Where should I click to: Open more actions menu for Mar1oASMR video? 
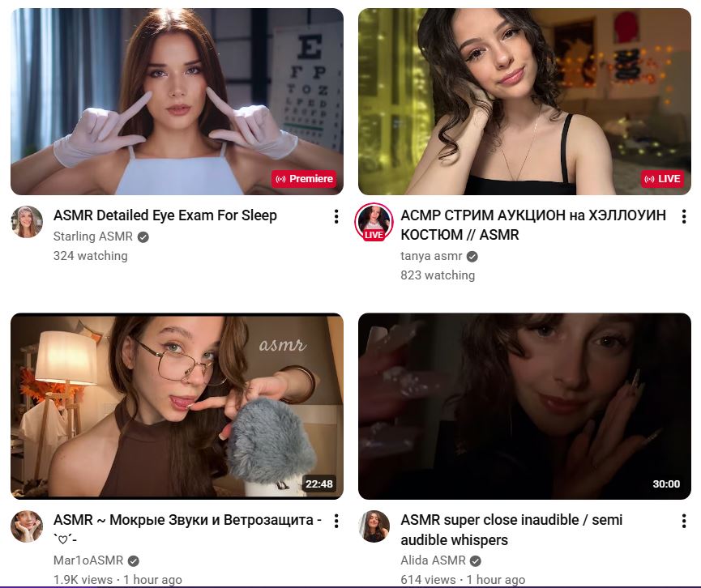(x=336, y=521)
